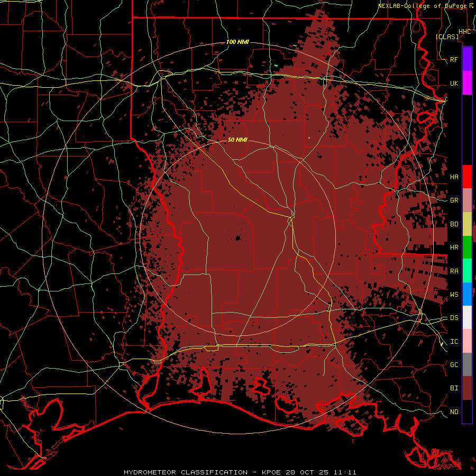
Task: Click the 50 NMI range ring label
Action: point(237,140)
